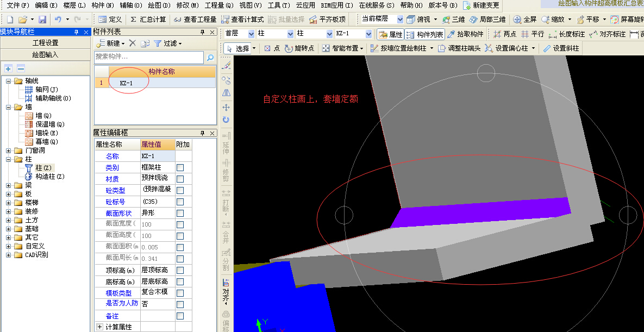Click 平齐板顶 align slab top

[327, 20]
